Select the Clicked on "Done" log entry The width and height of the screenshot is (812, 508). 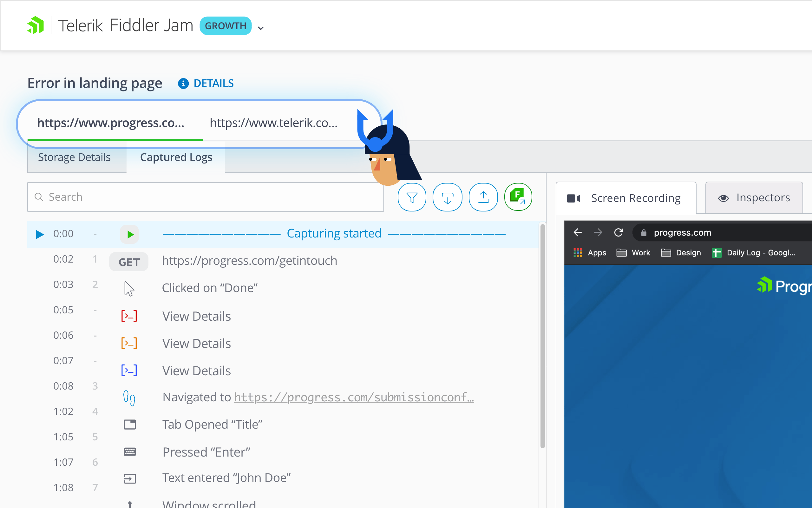210,288
